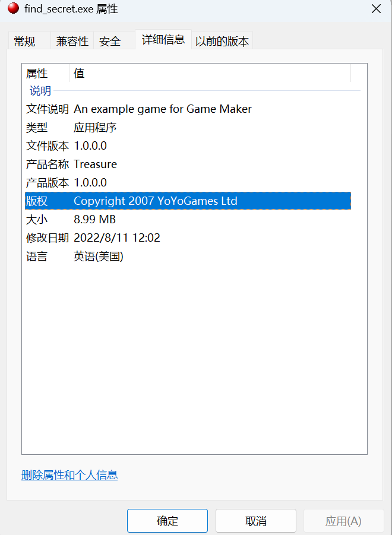Screen dimensions: 392x535
Task: Click the highlighted 版权 Copyright row
Action: click(188, 201)
